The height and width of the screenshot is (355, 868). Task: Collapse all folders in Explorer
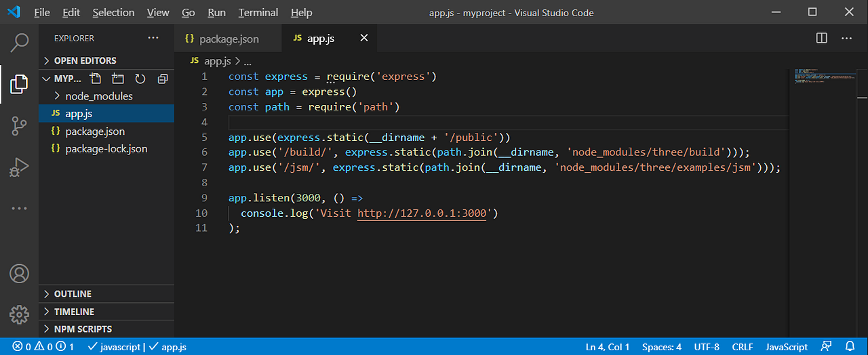pos(162,79)
